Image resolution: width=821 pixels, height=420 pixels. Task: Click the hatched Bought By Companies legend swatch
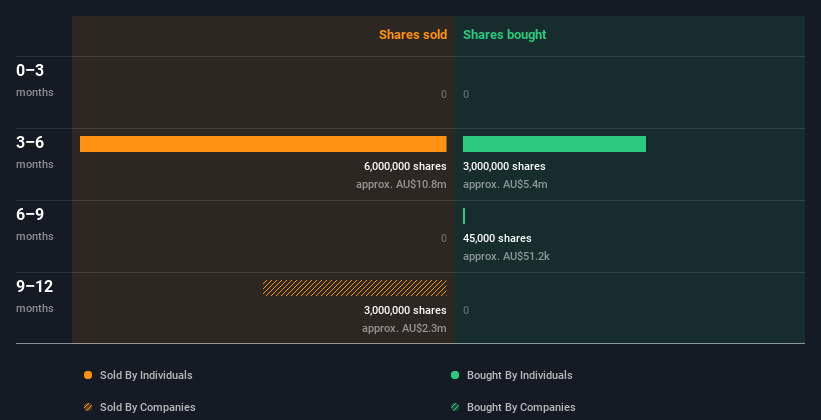(x=455, y=407)
